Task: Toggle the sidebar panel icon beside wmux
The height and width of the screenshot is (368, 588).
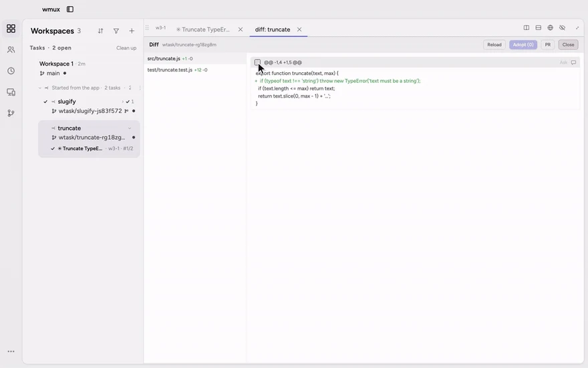Action: tap(70, 9)
